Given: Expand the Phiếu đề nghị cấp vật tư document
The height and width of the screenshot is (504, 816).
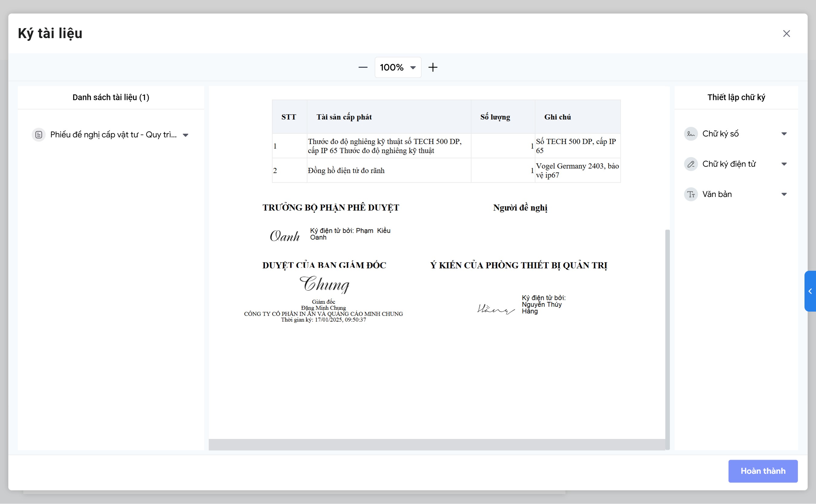Looking at the screenshot, I should click(186, 135).
